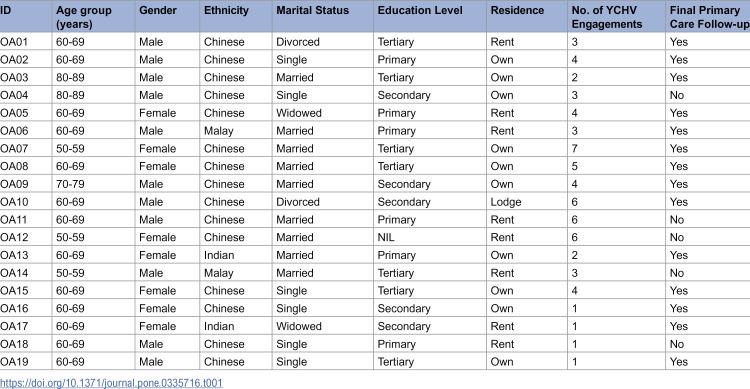Click the ID column header

tap(25, 17)
